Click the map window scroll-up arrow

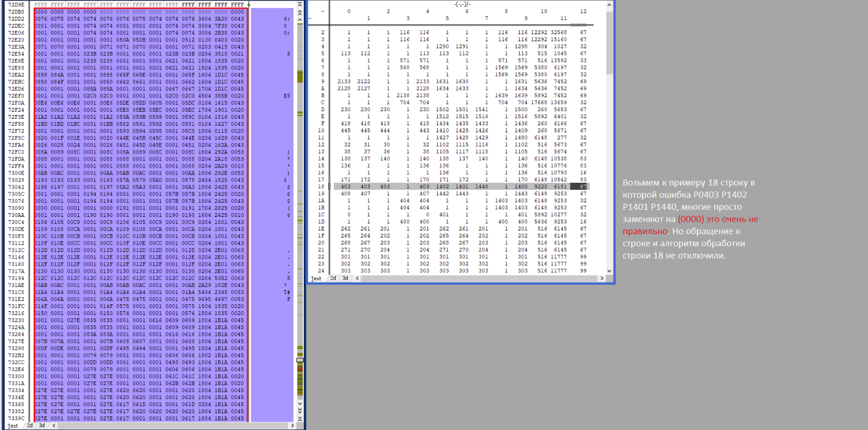(x=609, y=5)
